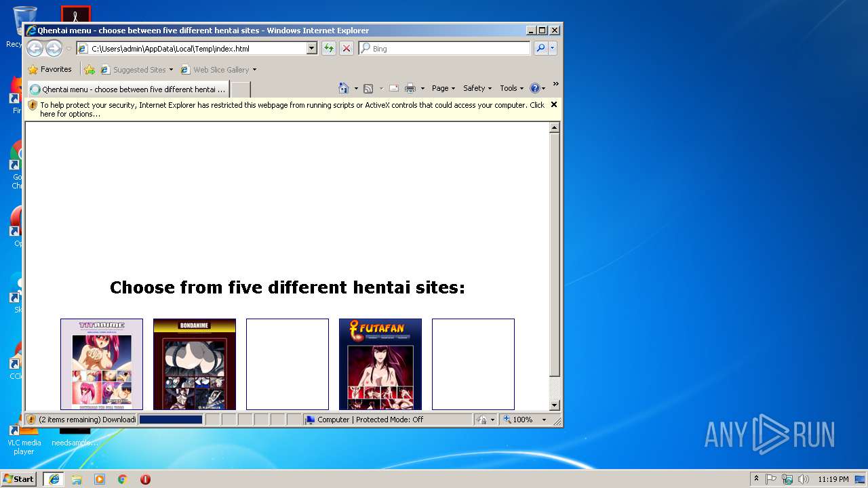Open the Safety menu

477,88
